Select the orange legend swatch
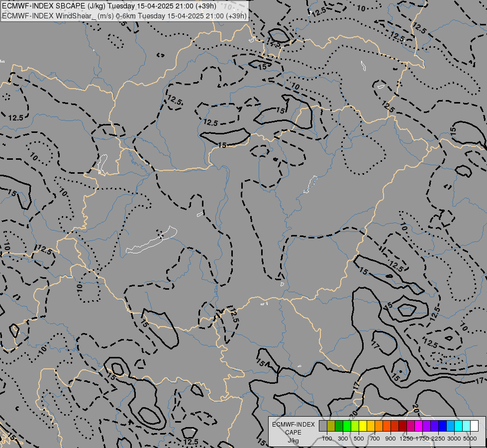Screen dimensions: 487x448 tap(379, 426)
